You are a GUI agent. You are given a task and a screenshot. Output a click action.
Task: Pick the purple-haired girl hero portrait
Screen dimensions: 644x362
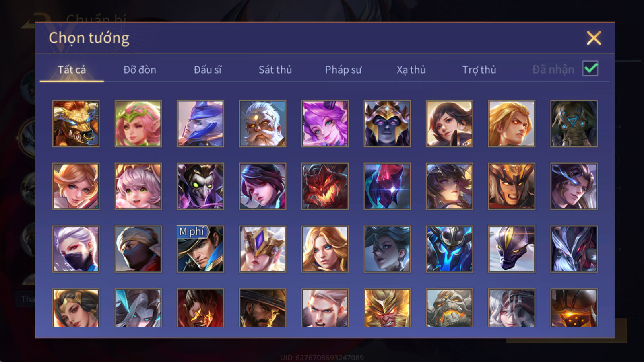tap(325, 123)
